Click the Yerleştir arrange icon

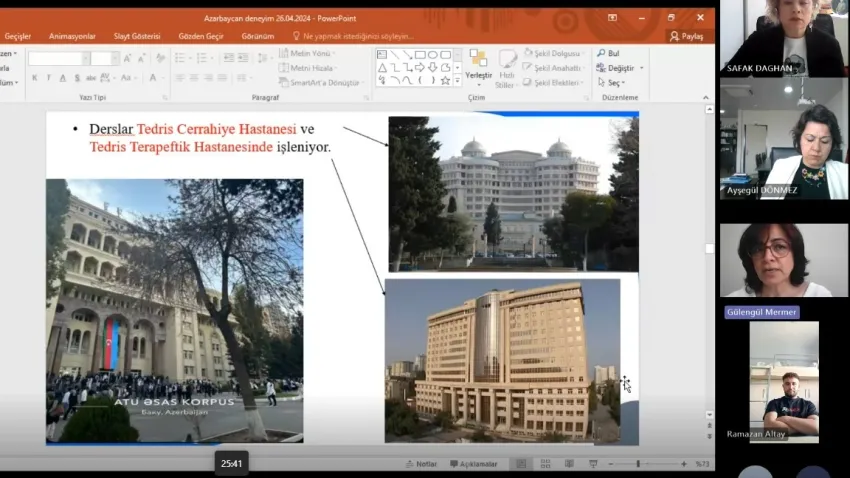[478, 64]
